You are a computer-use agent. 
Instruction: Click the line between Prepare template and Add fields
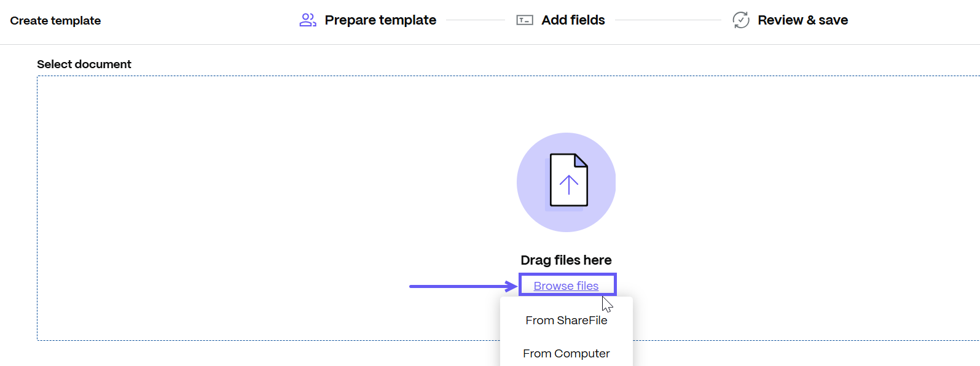[476, 20]
